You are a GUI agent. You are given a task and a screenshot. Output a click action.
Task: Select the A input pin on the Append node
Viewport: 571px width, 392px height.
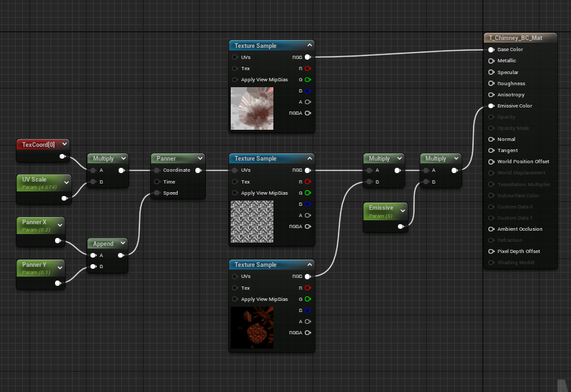[92, 255]
